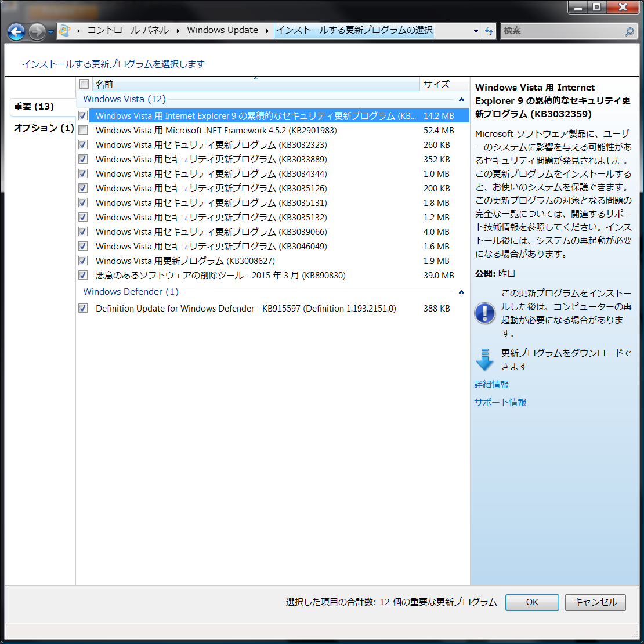The height and width of the screenshot is (644, 644).
Task: Check the .NET Framework 4.5.2 checkbox
Action: (83, 130)
